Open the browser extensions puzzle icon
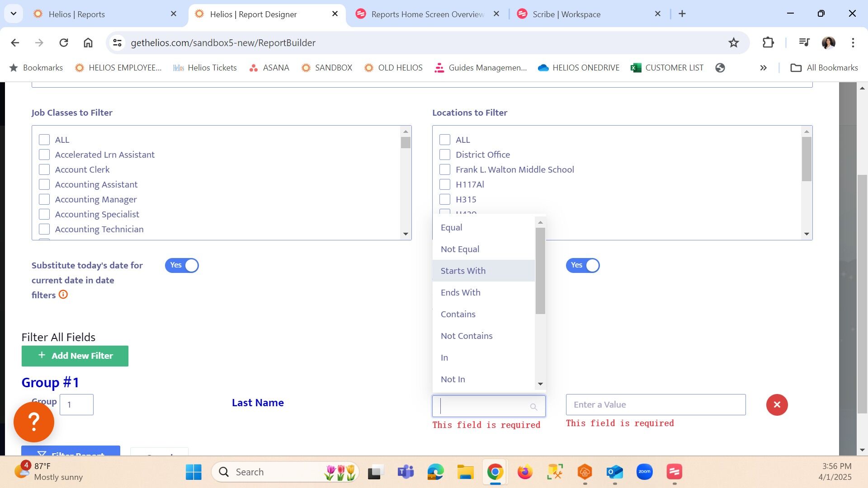The image size is (868, 488). [768, 42]
